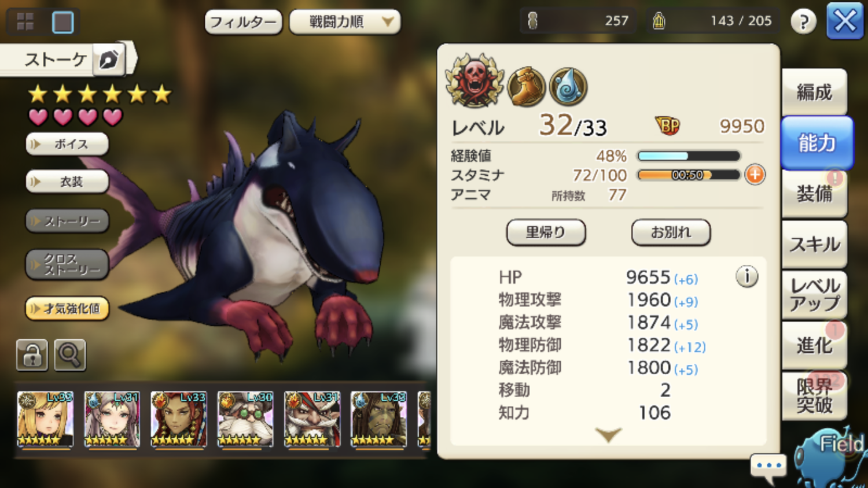Add stamina with the orange plus

pyautogui.click(x=755, y=174)
